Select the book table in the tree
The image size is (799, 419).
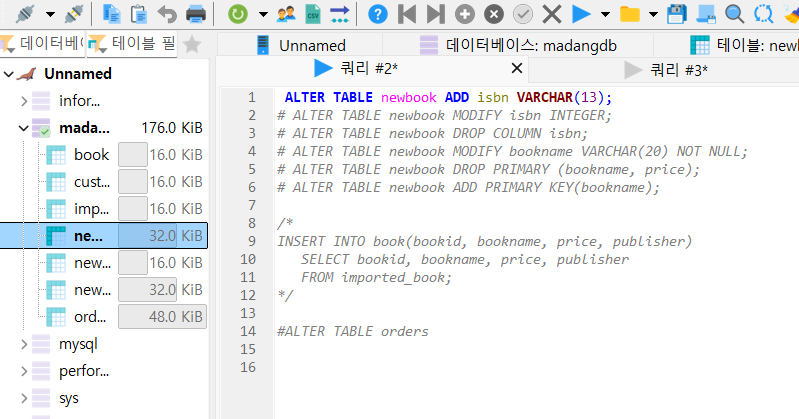pos(91,154)
